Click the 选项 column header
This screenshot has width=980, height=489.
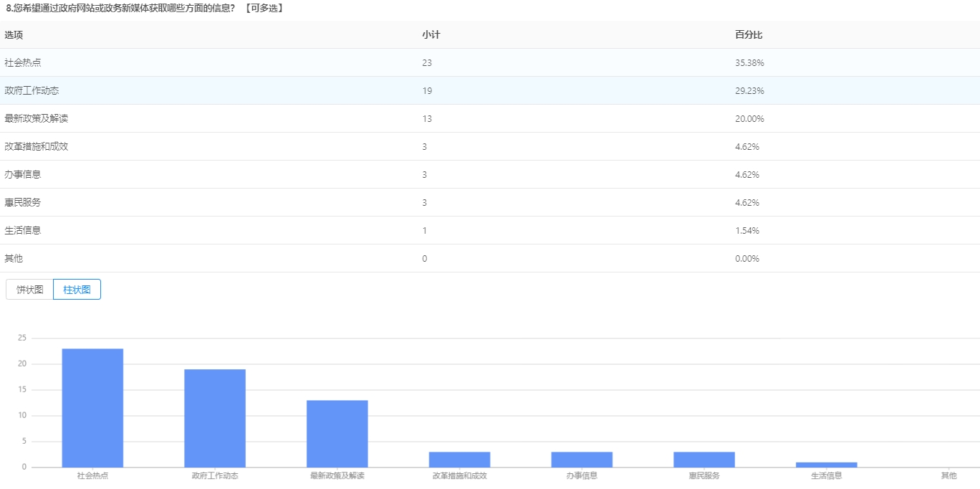tap(14, 34)
